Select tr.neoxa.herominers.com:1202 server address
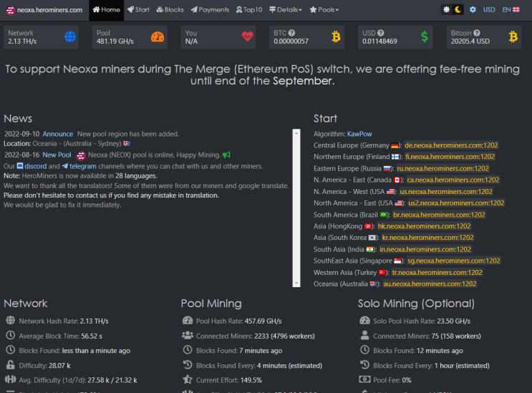Screen dimensions: 532x393 coord(437,273)
